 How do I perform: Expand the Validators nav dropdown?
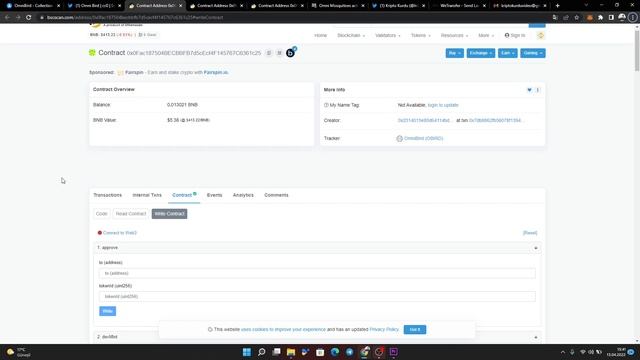point(388,36)
